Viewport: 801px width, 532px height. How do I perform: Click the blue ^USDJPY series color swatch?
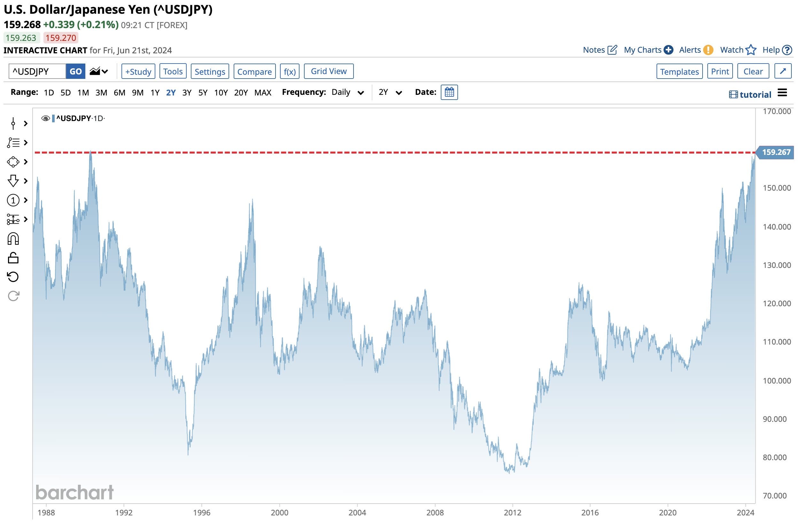[53, 118]
